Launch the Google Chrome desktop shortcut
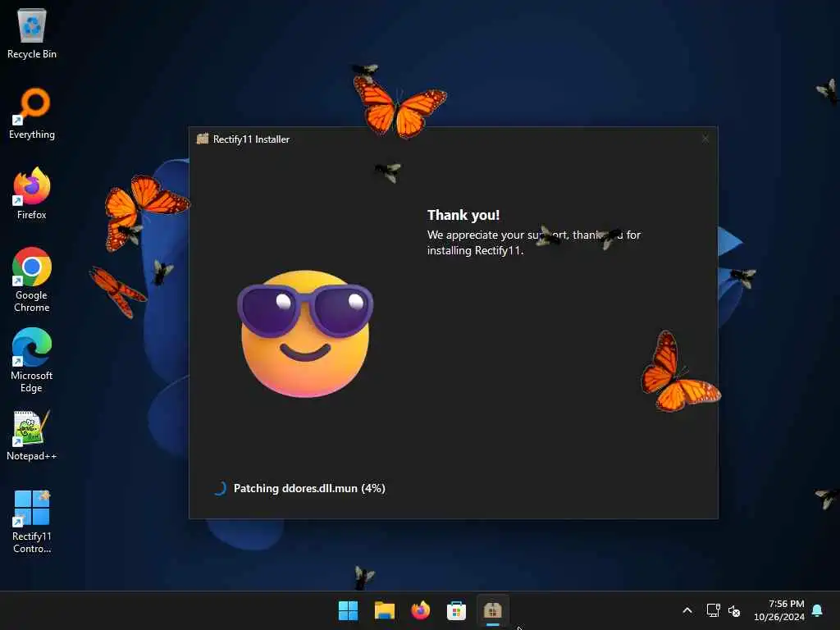This screenshot has height=630, width=840. pos(32,280)
